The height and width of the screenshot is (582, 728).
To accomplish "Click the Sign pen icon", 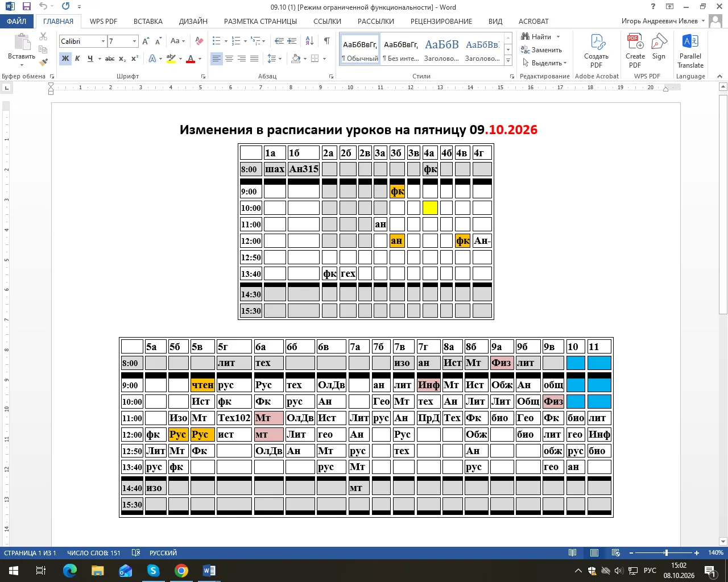I will point(659,48).
